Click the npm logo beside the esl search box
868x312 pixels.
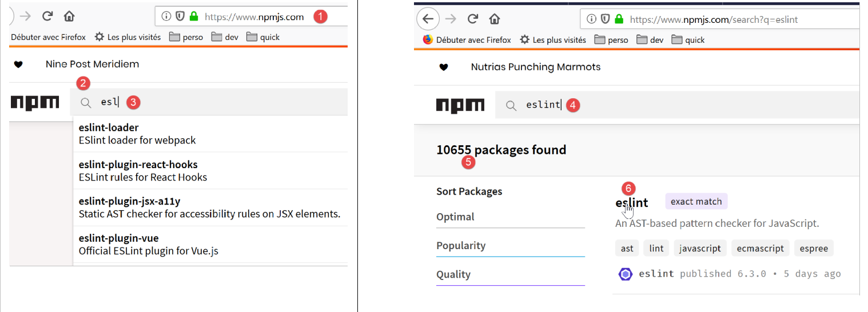tap(35, 103)
